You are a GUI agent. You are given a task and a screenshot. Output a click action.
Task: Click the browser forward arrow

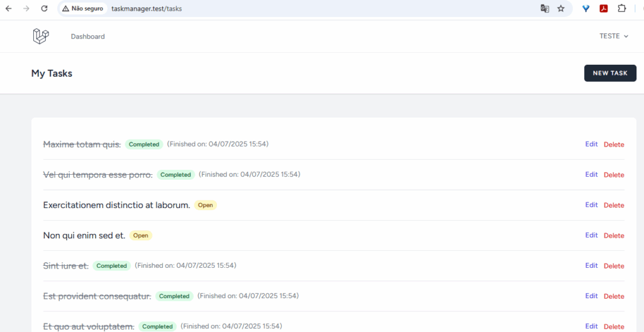tap(26, 9)
